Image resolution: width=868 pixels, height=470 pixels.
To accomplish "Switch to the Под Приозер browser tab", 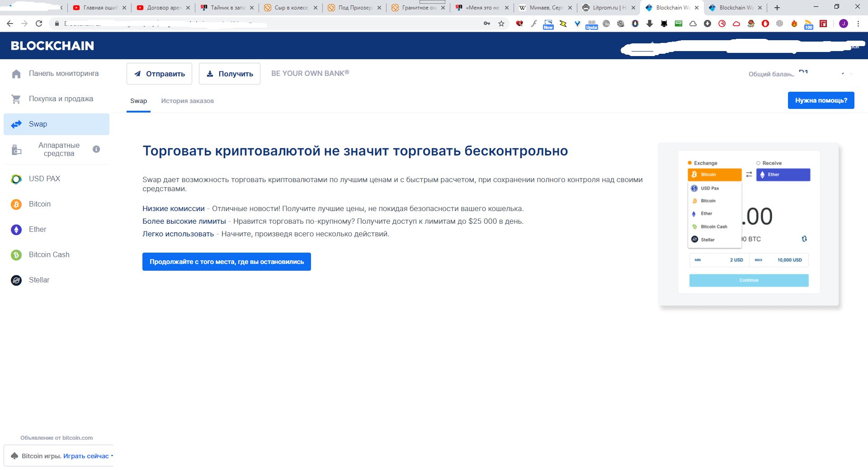I will point(354,8).
